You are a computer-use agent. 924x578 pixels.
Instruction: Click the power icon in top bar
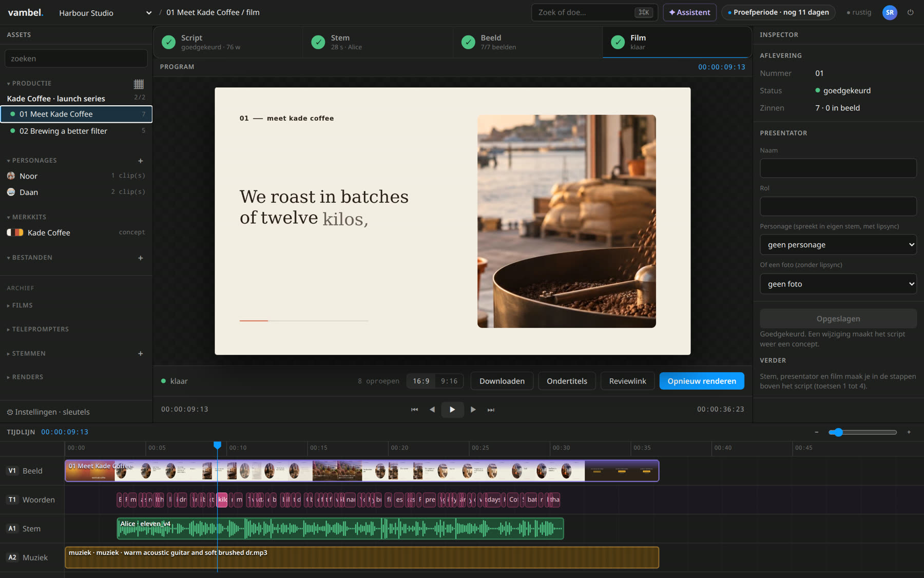(x=911, y=12)
